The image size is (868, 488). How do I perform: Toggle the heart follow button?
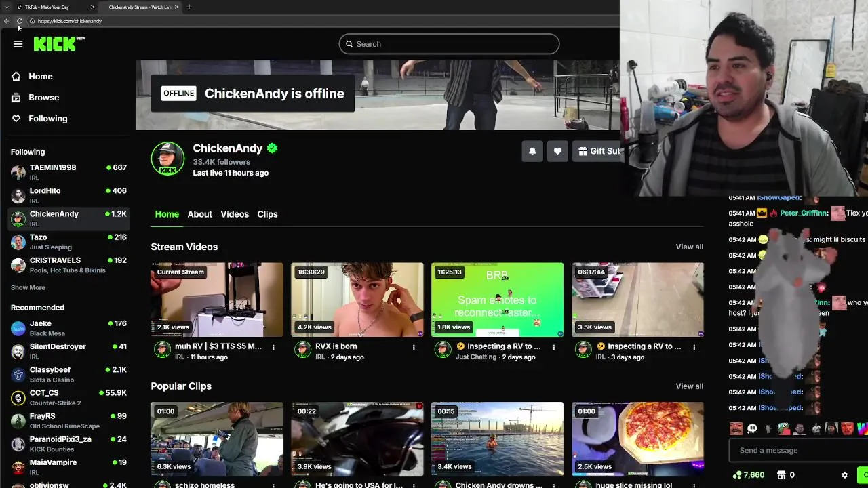coord(557,151)
